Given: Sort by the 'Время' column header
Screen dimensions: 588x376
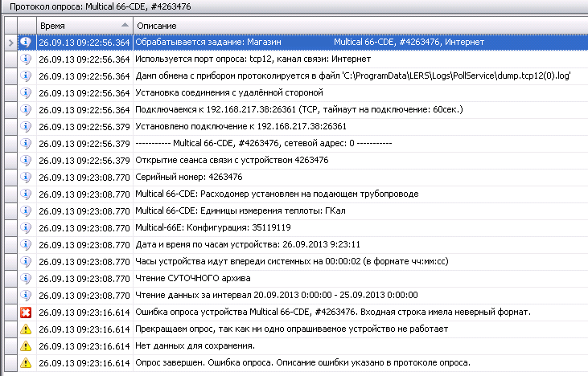Looking at the screenshot, I should pyautogui.click(x=84, y=26).
